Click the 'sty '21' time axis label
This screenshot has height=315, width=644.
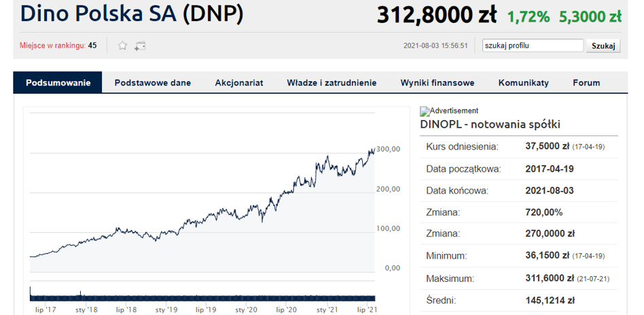[327, 310]
